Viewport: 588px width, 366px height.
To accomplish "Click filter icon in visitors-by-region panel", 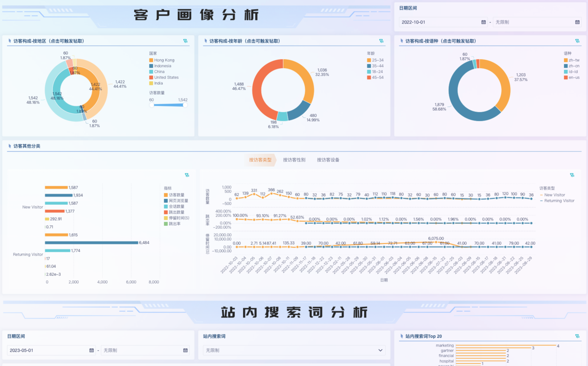I will [185, 41].
